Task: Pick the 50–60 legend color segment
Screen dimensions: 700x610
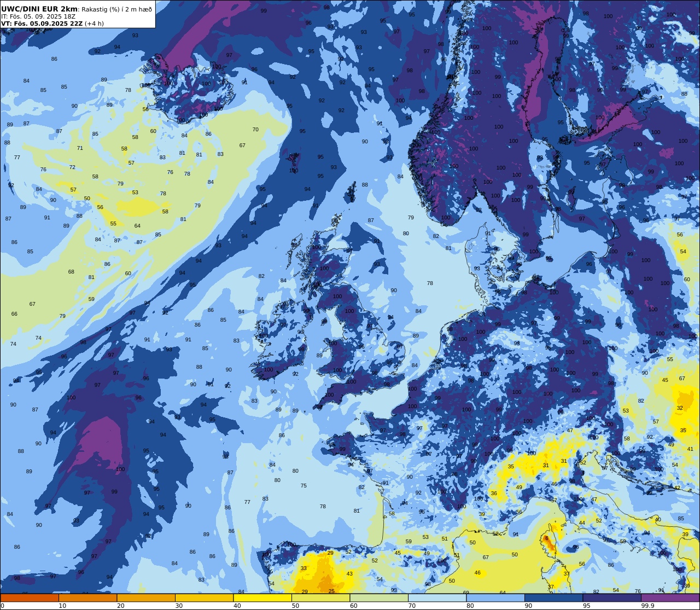Action: click(320, 597)
